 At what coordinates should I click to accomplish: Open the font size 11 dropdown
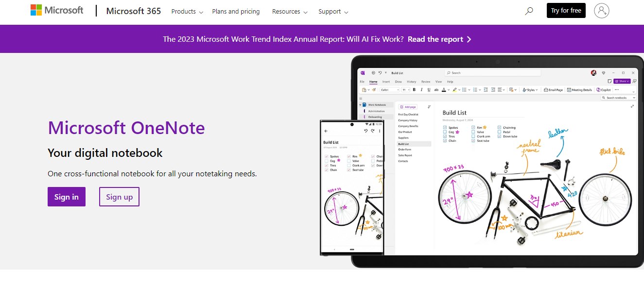[405, 90]
